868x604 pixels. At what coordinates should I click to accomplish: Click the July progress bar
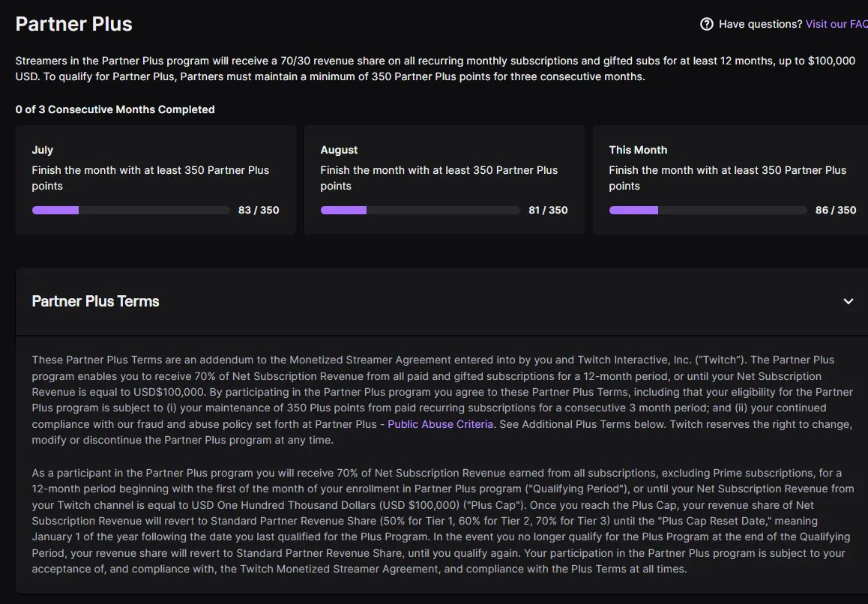[130, 211]
